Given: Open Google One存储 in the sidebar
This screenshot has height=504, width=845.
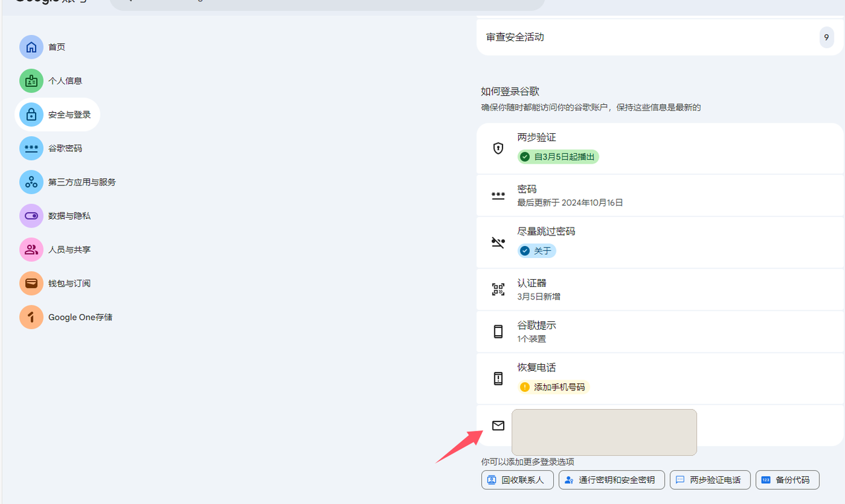Looking at the screenshot, I should (x=81, y=317).
